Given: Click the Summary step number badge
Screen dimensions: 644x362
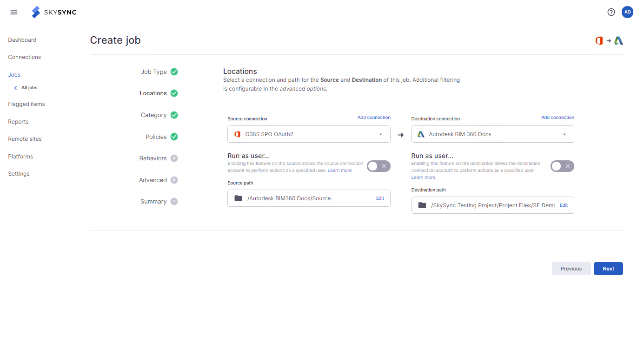Looking at the screenshot, I should [174, 201].
